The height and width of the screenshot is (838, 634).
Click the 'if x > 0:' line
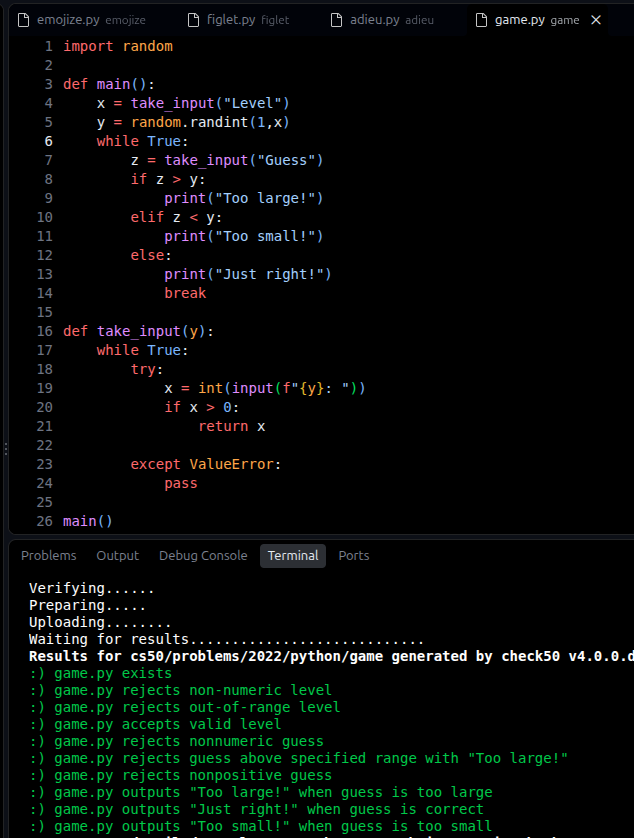(x=202, y=407)
